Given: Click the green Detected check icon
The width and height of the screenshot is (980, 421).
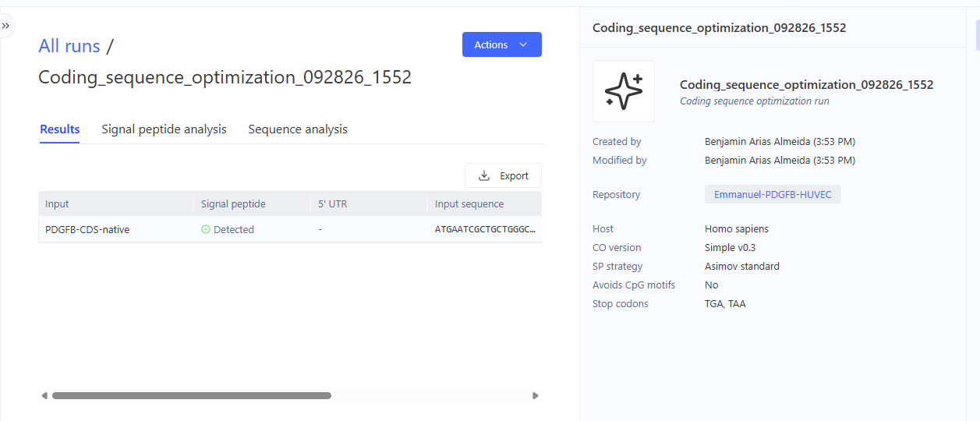Looking at the screenshot, I should [x=206, y=230].
